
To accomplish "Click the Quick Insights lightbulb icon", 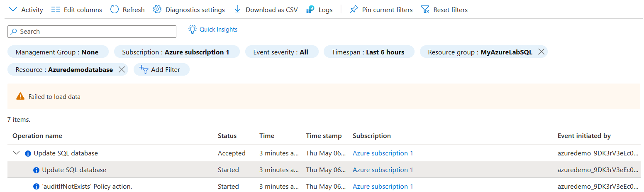I will 192,30.
